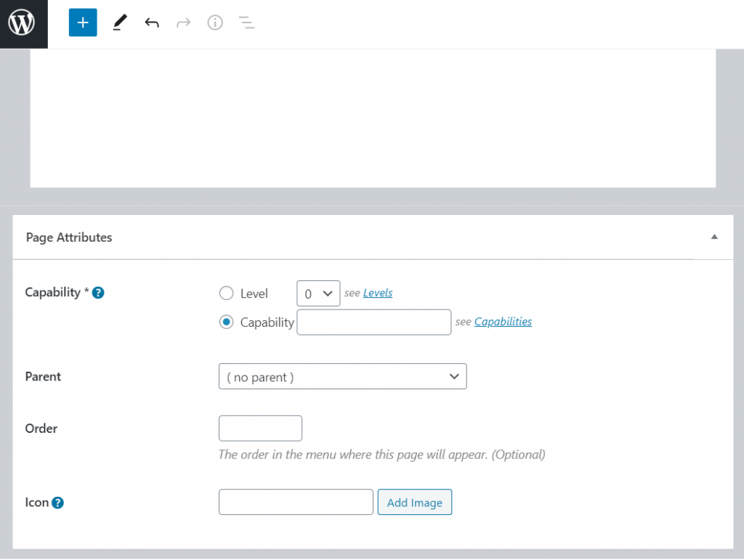Select the Tools pencil icon
This screenshot has height=560, width=744.
click(119, 23)
